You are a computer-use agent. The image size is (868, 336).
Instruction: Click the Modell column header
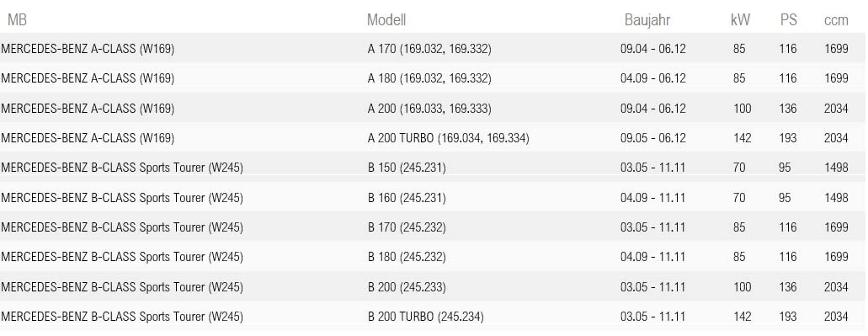click(386, 20)
